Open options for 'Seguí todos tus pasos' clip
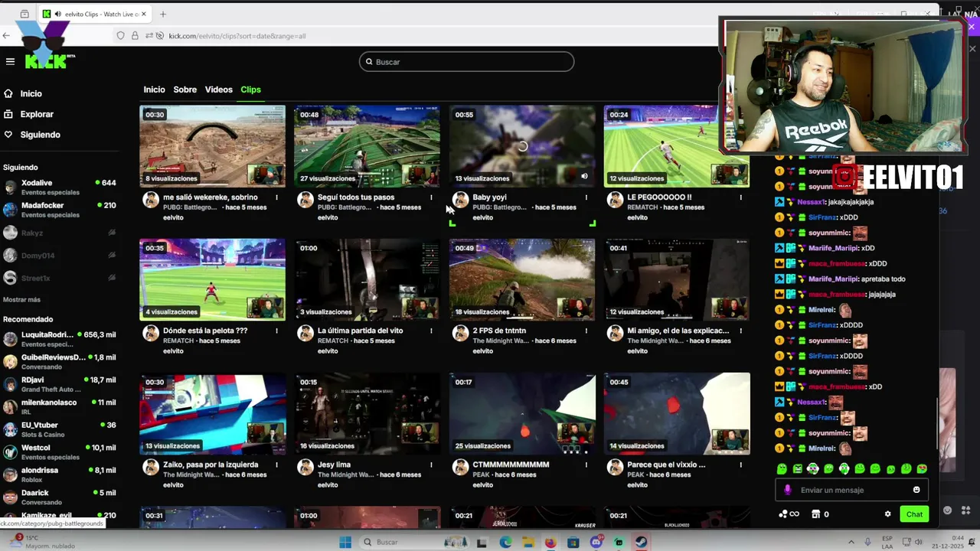Viewport: 980px width, 551px height. click(x=431, y=197)
